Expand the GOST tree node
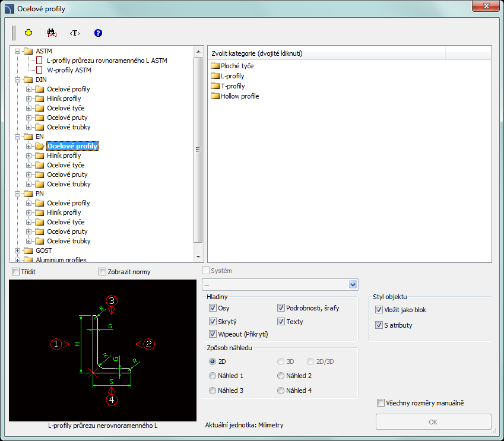The height and width of the screenshot is (441, 504). [x=17, y=250]
